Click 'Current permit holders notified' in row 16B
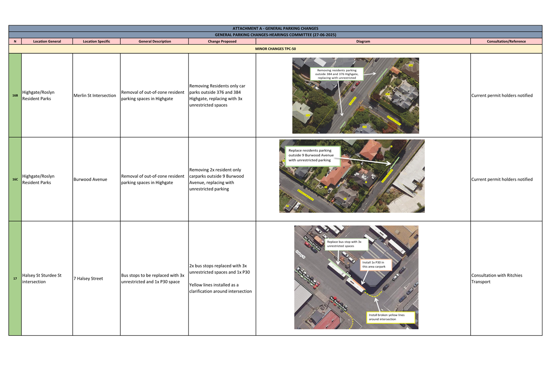This screenshot has height=392, width=555. [x=502, y=96]
